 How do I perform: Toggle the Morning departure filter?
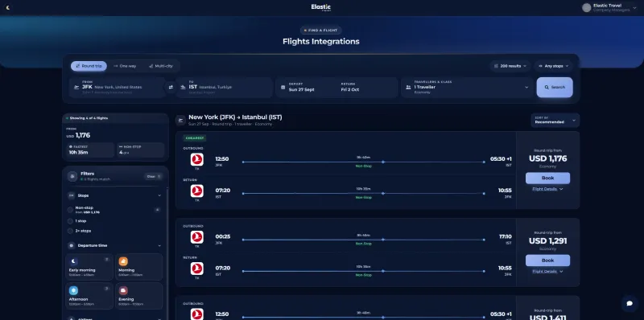click(138, 267)
